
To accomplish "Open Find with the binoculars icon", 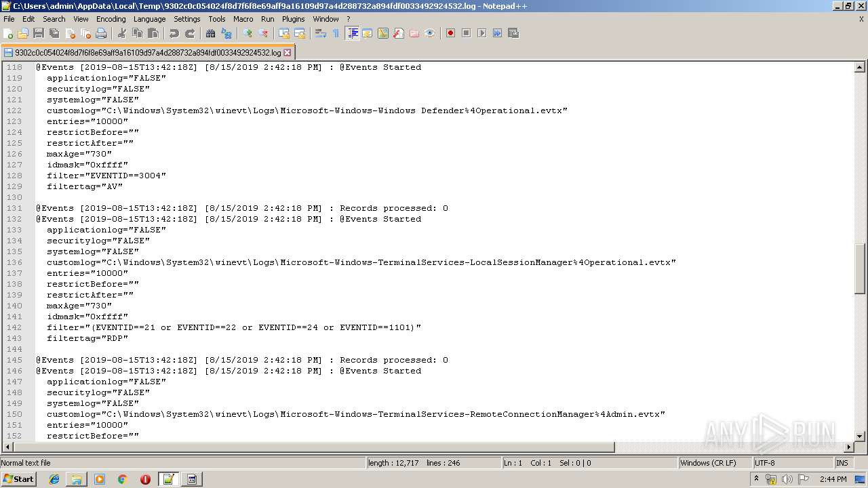I will pyautogui.click(x=211, y=33).
